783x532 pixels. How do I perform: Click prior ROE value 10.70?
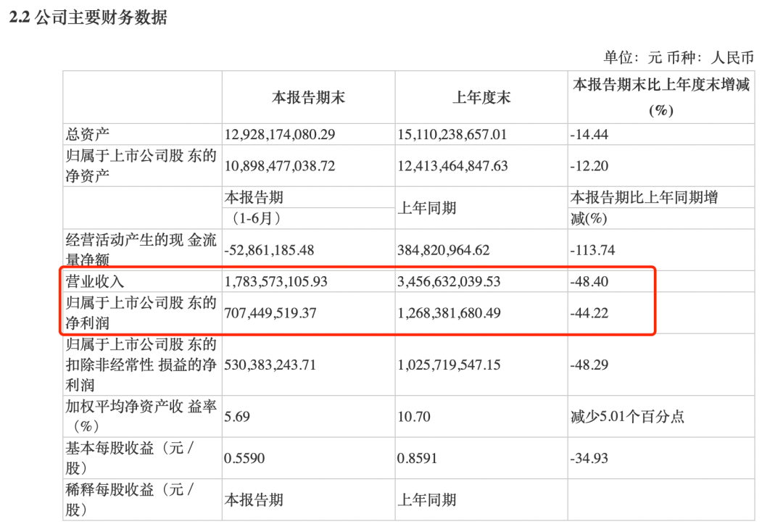coord(414,417)
